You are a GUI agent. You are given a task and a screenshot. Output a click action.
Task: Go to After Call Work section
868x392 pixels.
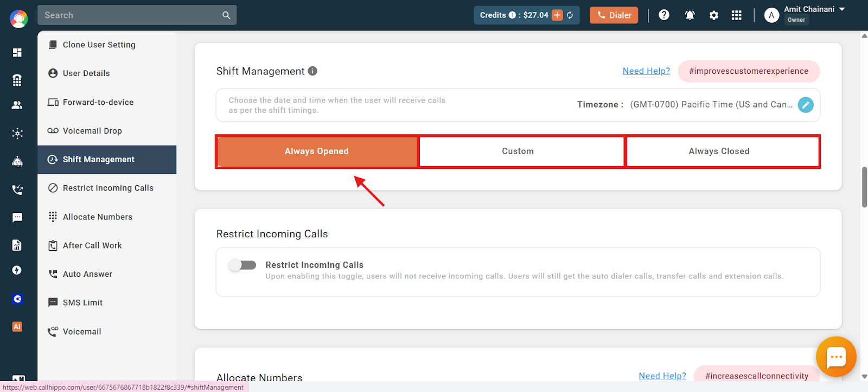tap(107, 245)
